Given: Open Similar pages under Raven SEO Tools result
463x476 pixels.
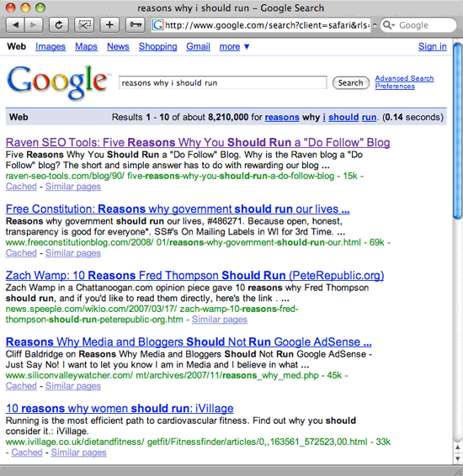Looking at the screenshot, I should coord(73,187).
